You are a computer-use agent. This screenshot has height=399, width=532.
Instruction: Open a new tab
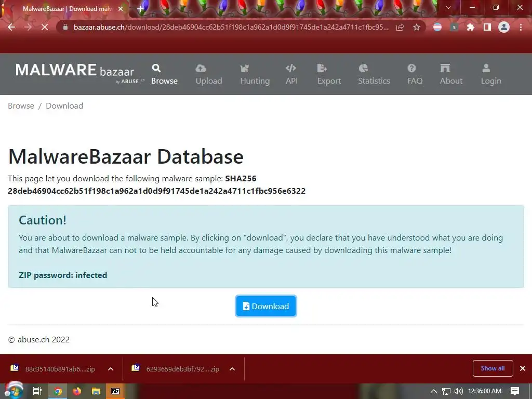[x=140, y=9]
